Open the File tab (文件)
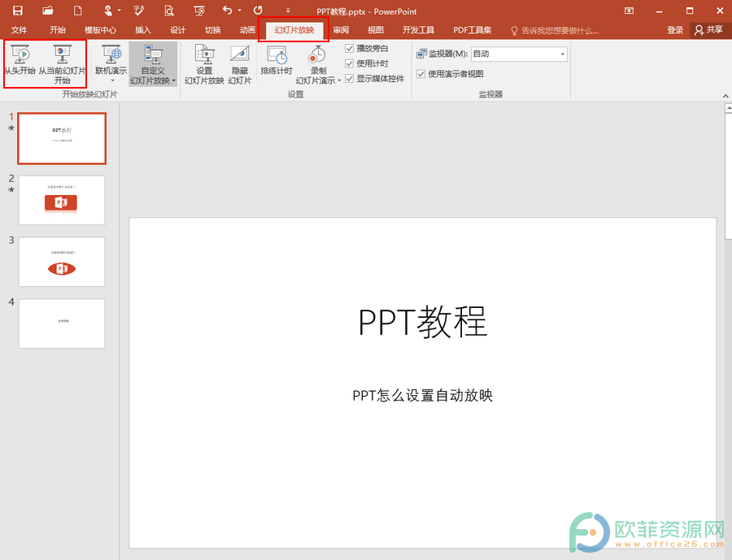732x560 pixels. point(20,30)
